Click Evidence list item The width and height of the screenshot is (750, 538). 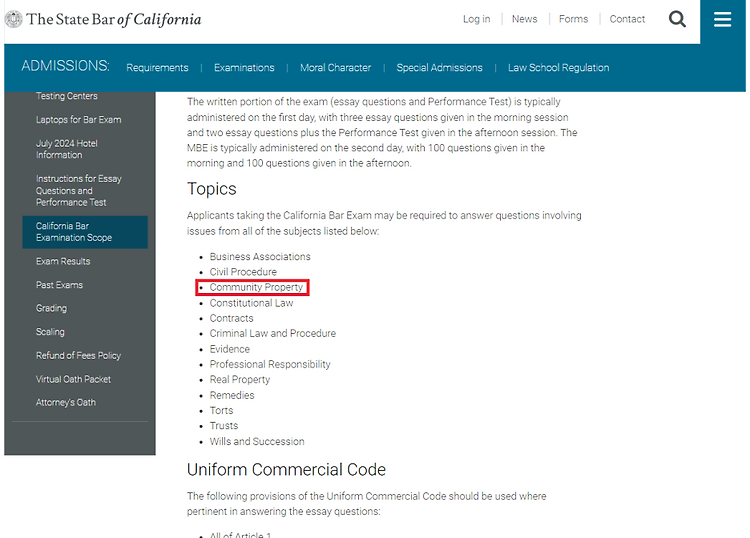(230, 349)
